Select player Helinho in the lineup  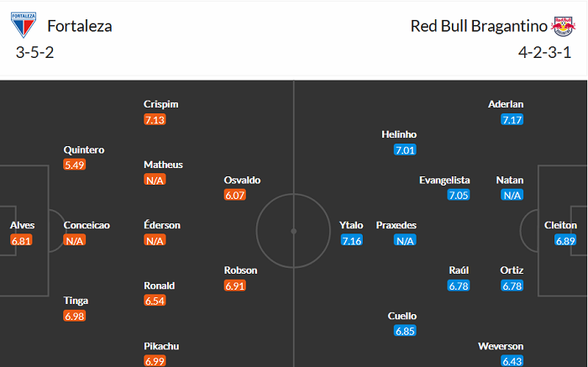[x=398, y=134]
